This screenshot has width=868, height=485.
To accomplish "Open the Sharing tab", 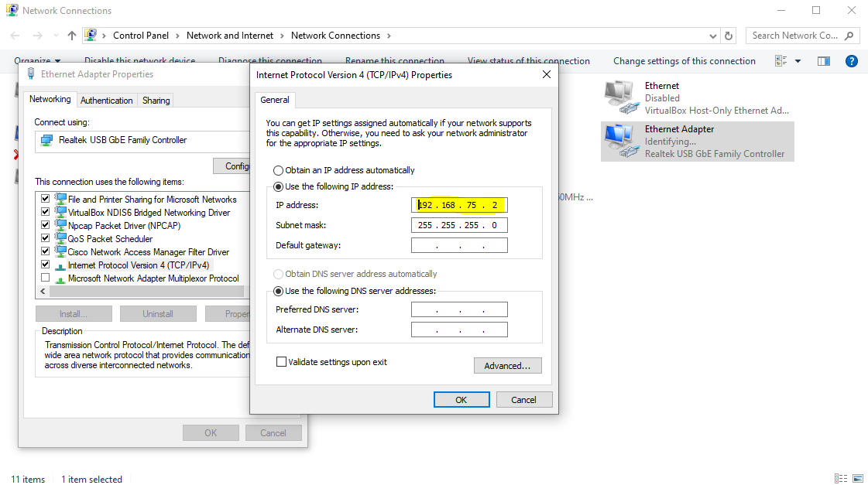I will coord(156,101).
